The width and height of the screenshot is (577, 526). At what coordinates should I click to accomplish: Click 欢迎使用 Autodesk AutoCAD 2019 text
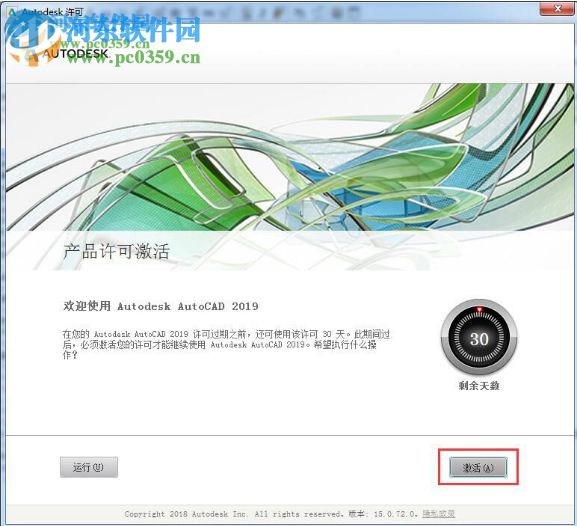tap(160, 306)
